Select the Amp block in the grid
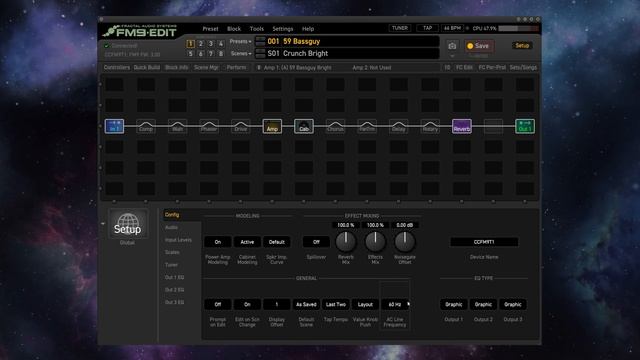Viewport: 640px width, 360px height. coord(272,127)
